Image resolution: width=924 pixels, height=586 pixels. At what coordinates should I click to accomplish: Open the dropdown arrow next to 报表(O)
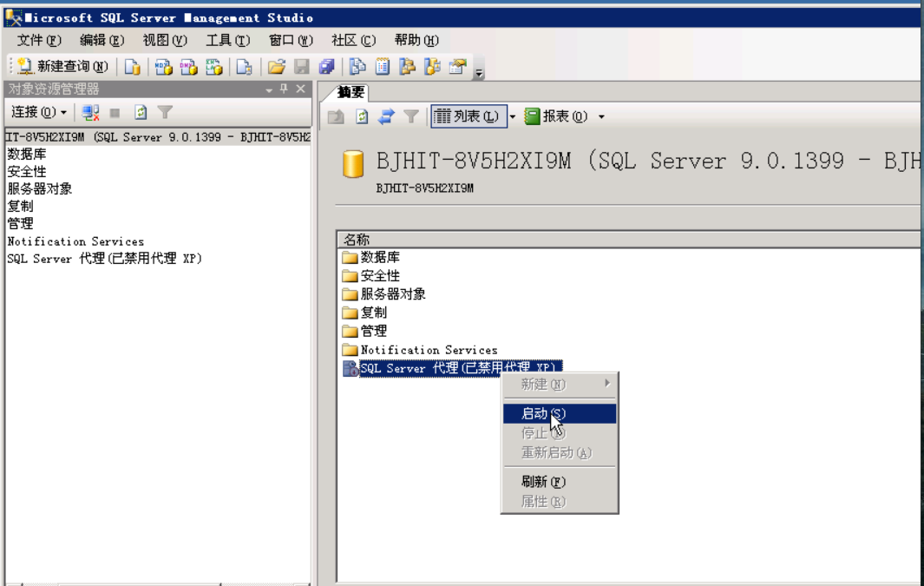tap(601, 116)
